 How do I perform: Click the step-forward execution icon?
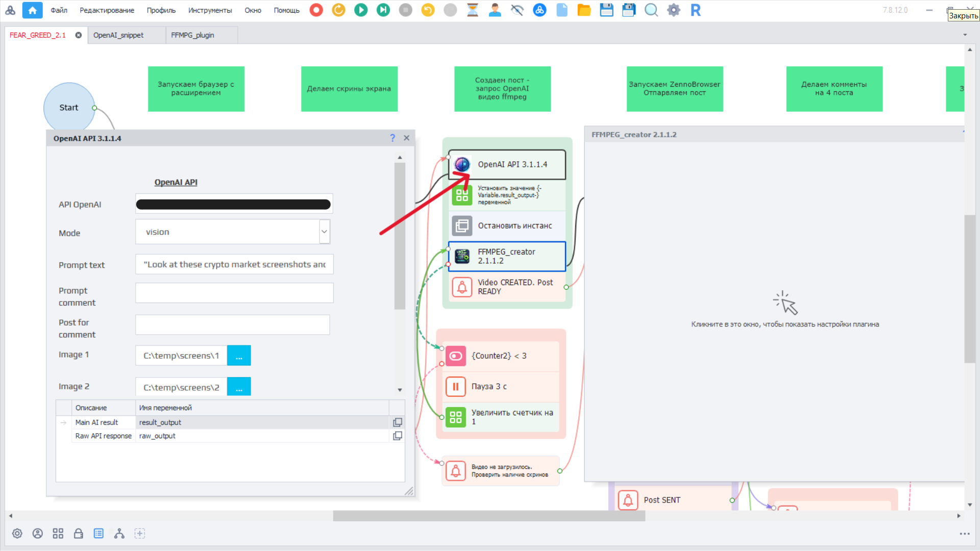383,10
